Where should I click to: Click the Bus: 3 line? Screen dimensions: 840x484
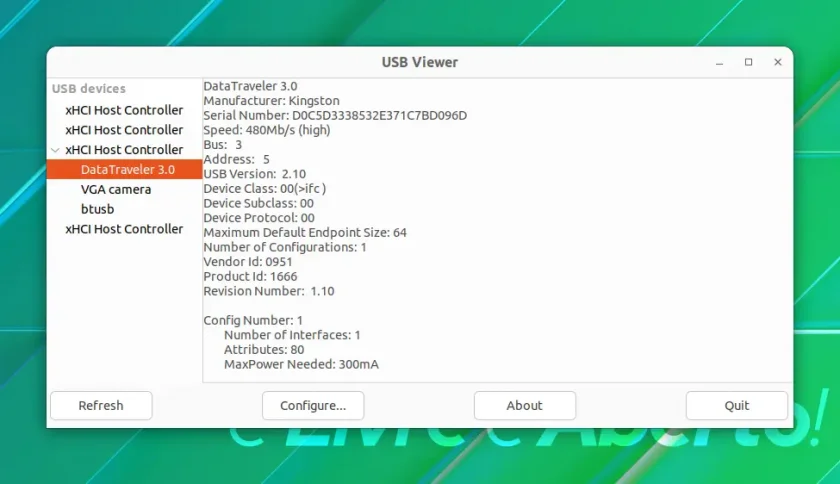[222, 145]
